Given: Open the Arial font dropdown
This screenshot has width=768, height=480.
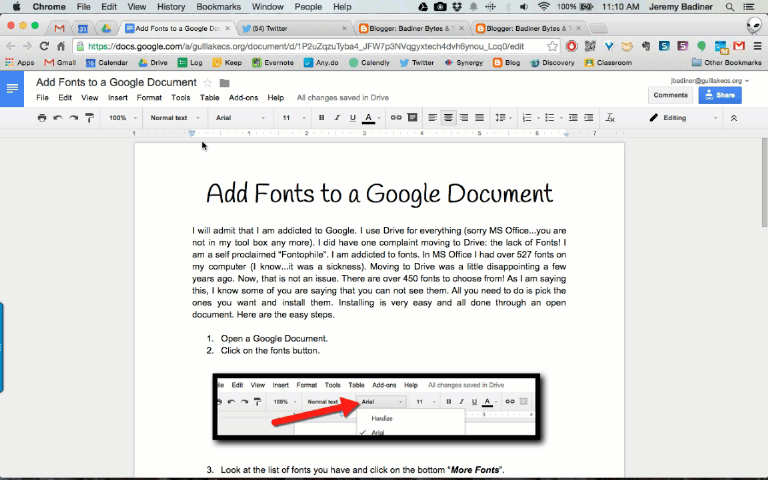Looking at the screenshot, I should coord(240,118).
